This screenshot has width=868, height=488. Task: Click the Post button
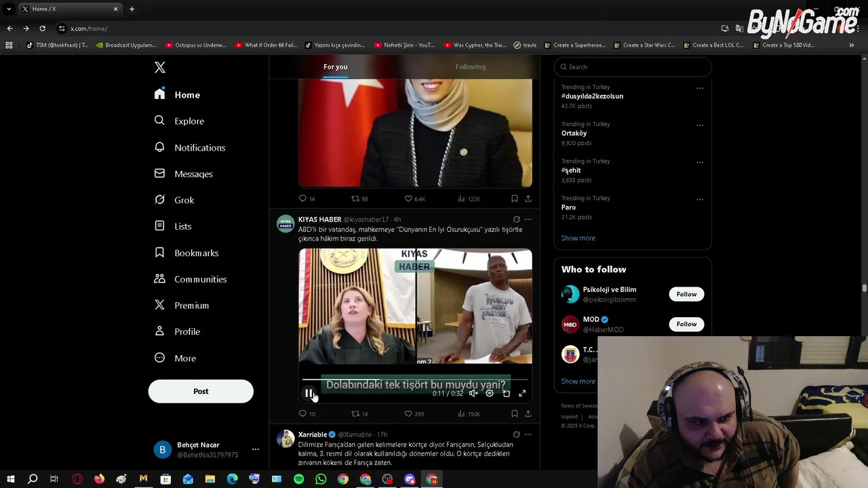pyautogui.click(x=201, y=391)
